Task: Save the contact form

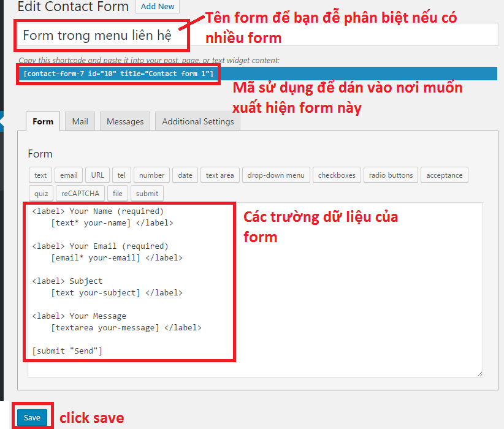Action: [x=32, y=417]
